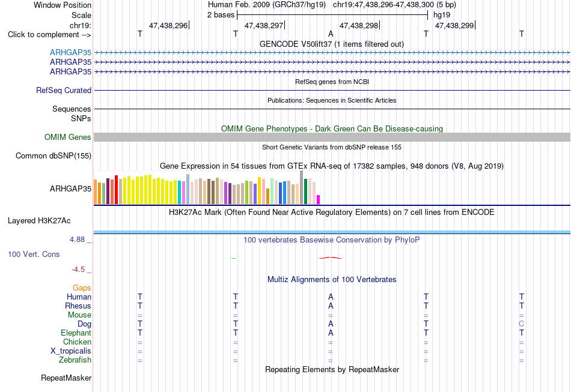Click the 'Gene Expression in 54 tissues' GTEx title

pyautogui.click(x=332, y=166)
